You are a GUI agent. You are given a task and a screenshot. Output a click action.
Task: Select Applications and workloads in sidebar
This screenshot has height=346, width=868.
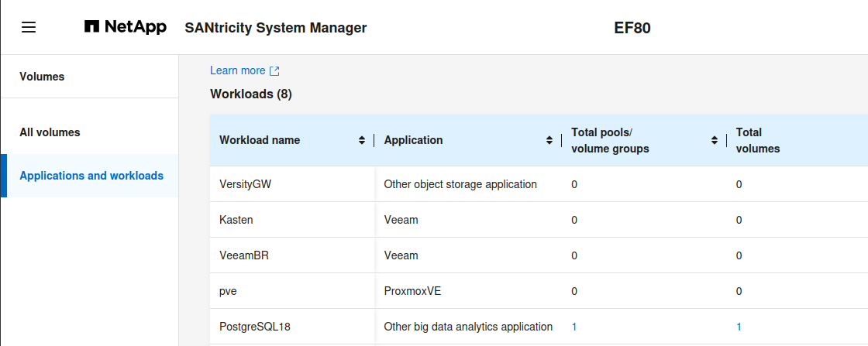(x=91, y=176)
